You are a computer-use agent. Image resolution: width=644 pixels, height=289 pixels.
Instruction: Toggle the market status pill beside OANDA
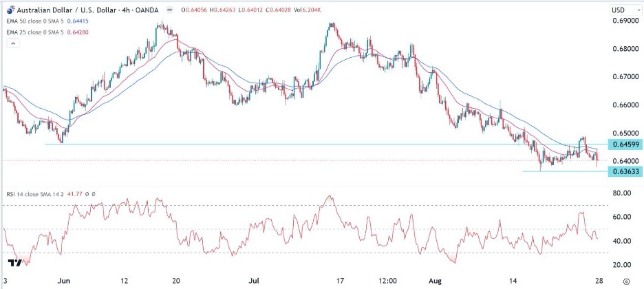coord(170,10)
